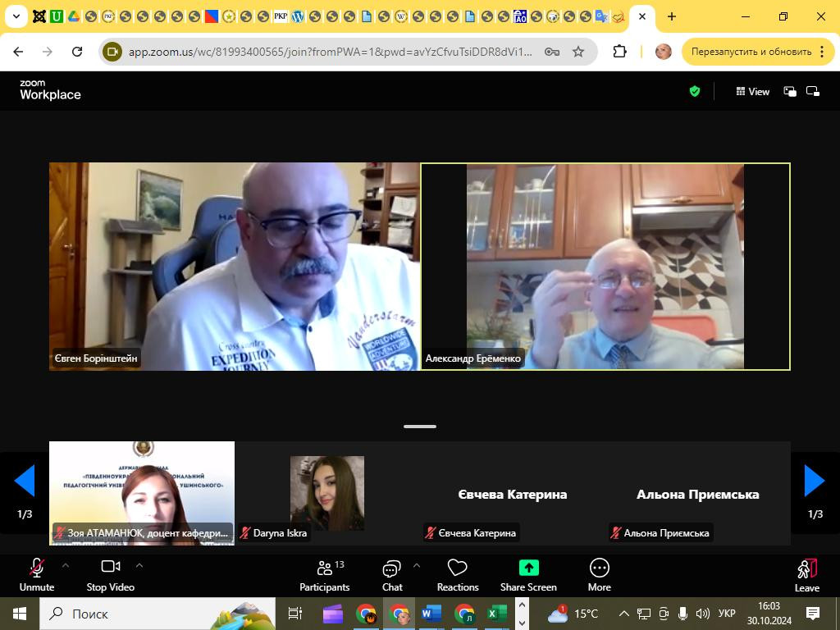Open the Participants panel
The height and width of the screenshot is (630, 840).
[324, 575]
